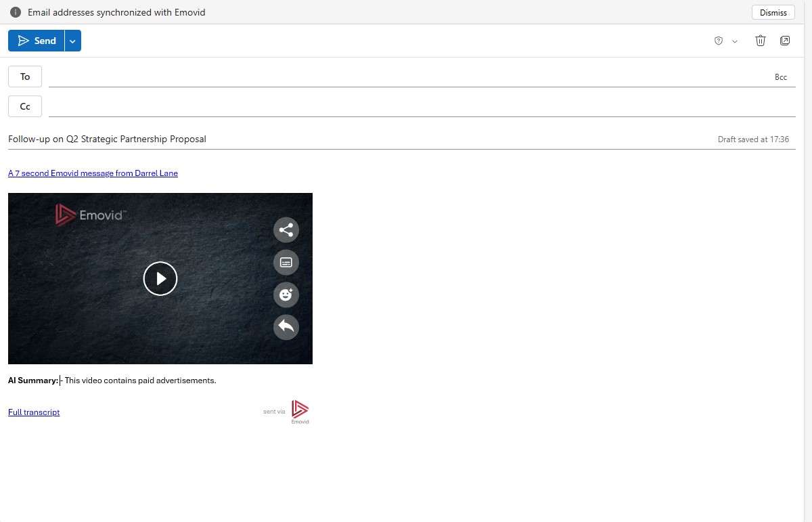Play the Emovid video message
This screenshot has width=812, height=522.
pyautogui.click(x=160, y=278)
